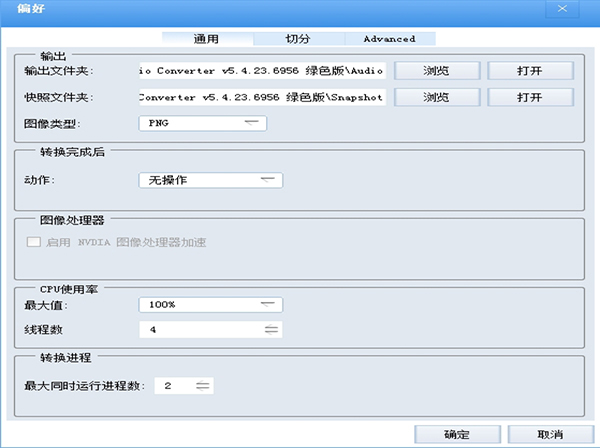The image size is (600, 448).
Task: Close the 偏好 dialog window
Action: pos(562,9)
